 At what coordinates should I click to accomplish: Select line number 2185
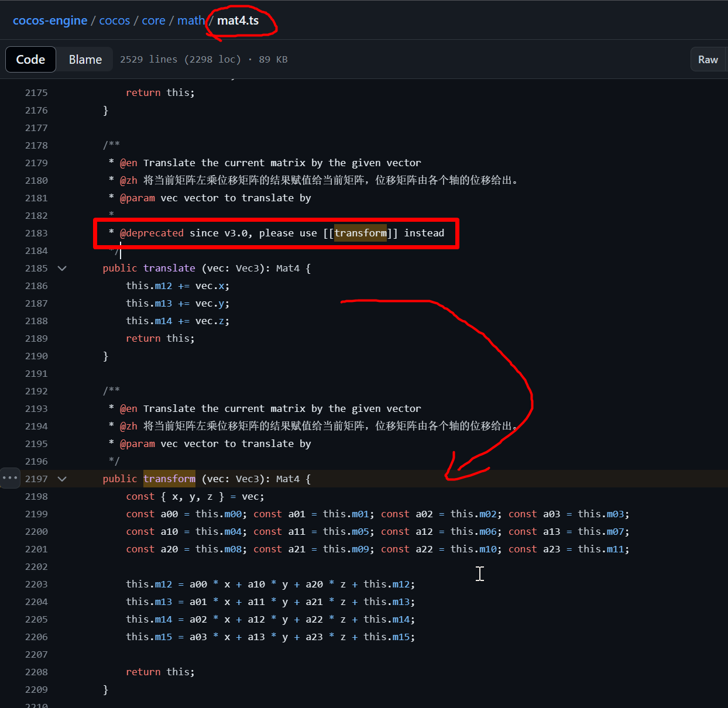[36, 268]
